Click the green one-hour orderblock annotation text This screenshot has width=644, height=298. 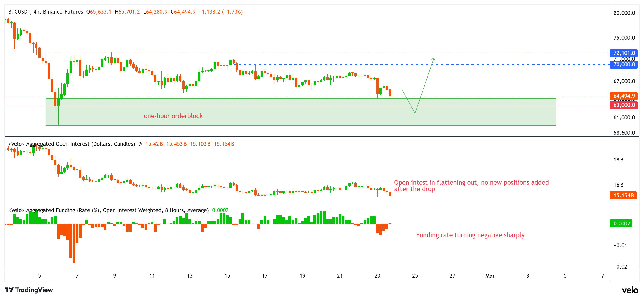173,116
